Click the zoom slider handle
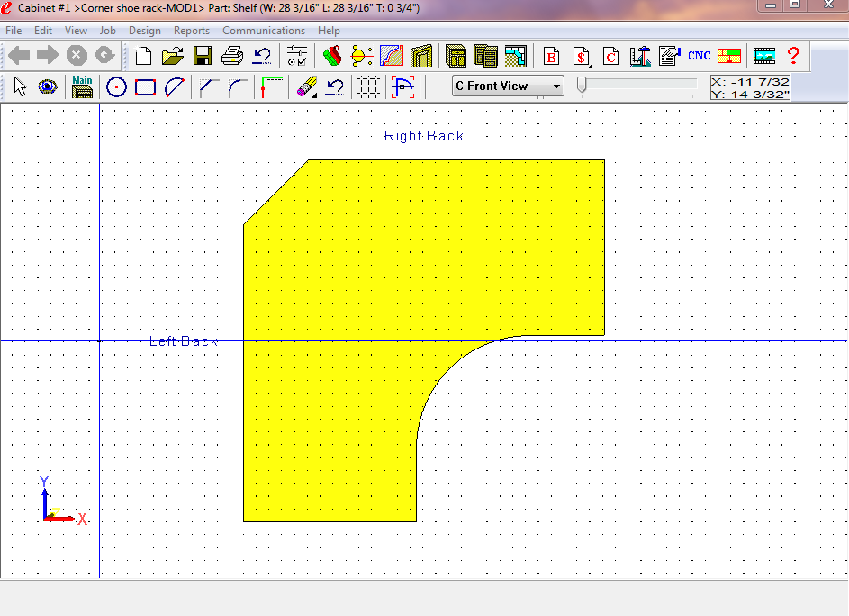The width and height of the screenshot is (849, 616). point(582,85)
